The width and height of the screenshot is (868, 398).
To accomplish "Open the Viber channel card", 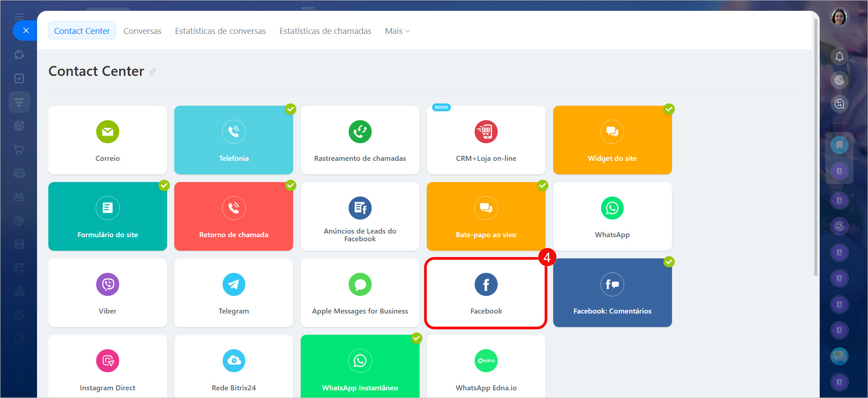I will (x=107, y=293).
